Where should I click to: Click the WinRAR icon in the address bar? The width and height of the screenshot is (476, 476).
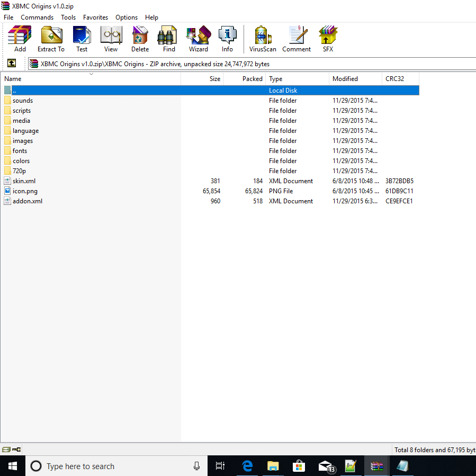coord(34,64)
